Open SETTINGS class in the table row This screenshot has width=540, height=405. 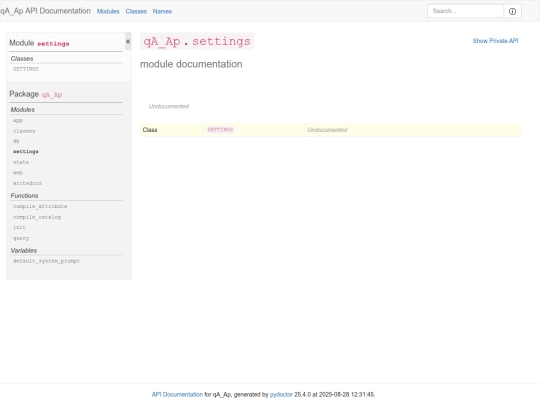(220, 129)
